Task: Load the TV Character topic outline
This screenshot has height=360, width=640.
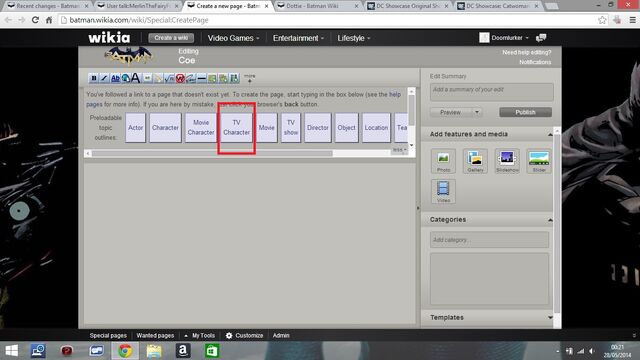Action: click(x=236, y=128)
